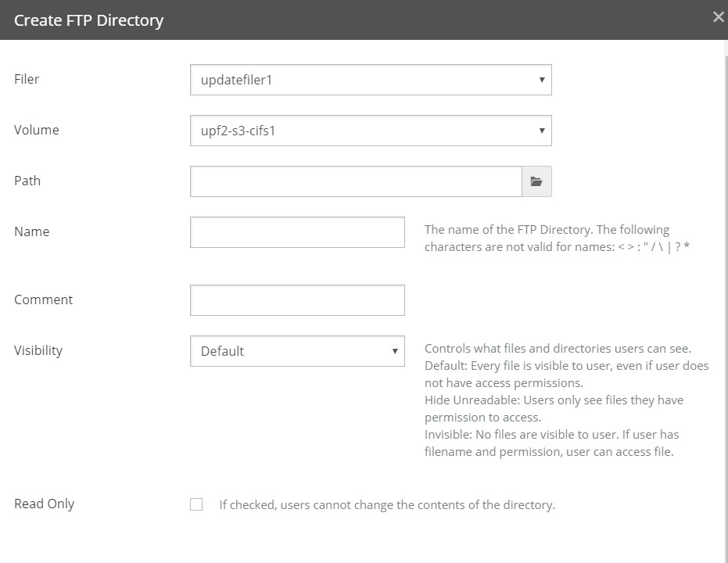Click the 'characters are not valid for names' help text

557,247
